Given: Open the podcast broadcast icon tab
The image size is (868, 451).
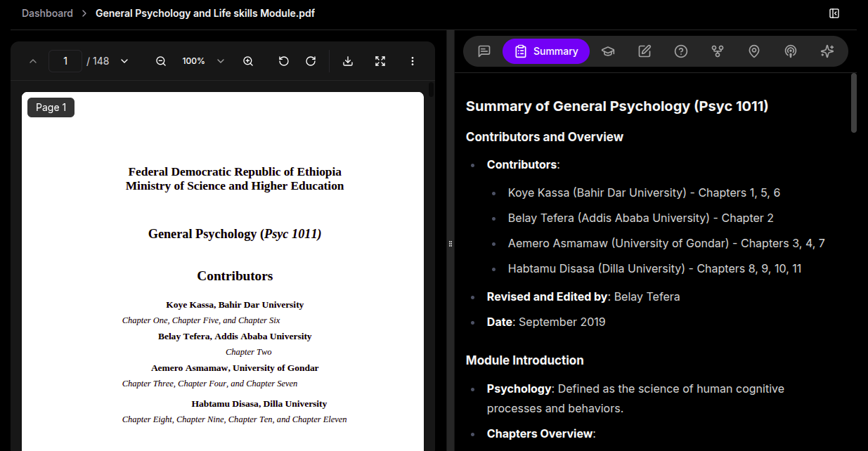Looking at the screenshot, I should point(791,51).
